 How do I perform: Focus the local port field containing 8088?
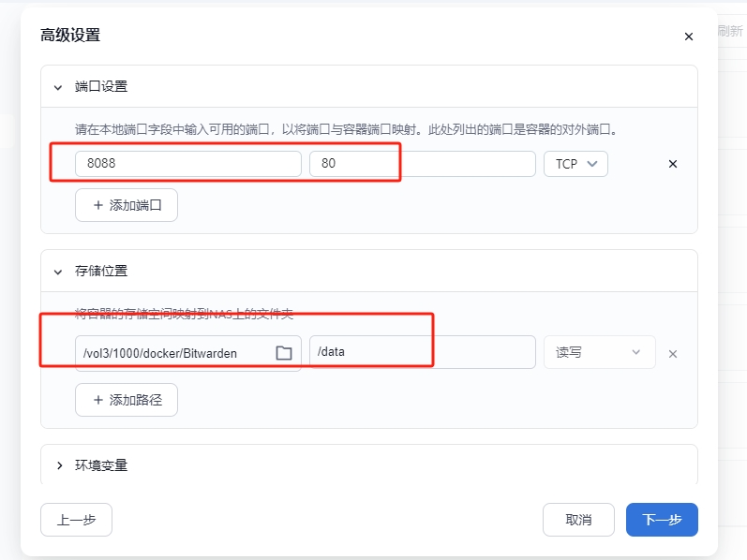(x=187, y=164)
